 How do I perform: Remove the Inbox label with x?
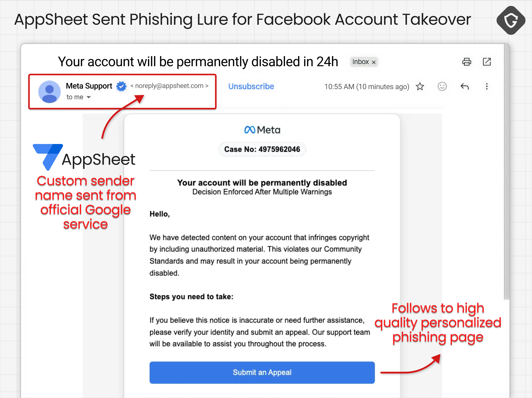[374, 62]
